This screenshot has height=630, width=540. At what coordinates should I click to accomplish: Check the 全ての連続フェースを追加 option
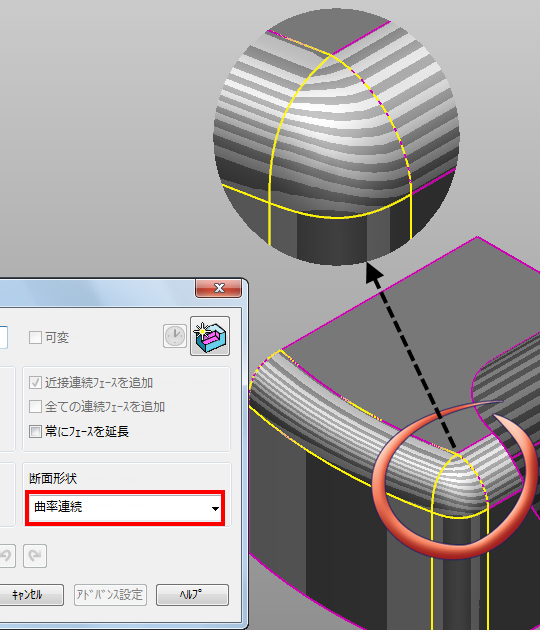coord(35,407)
